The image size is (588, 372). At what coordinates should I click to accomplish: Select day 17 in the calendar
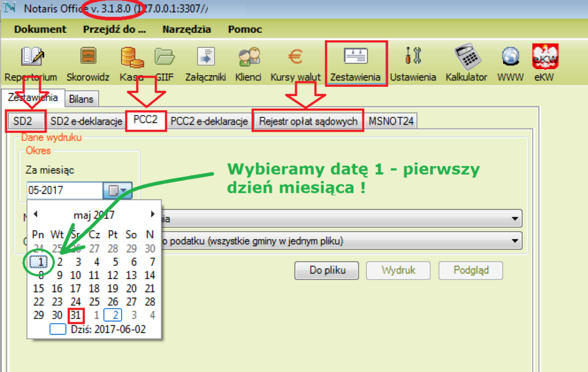[x=75, y=288]
